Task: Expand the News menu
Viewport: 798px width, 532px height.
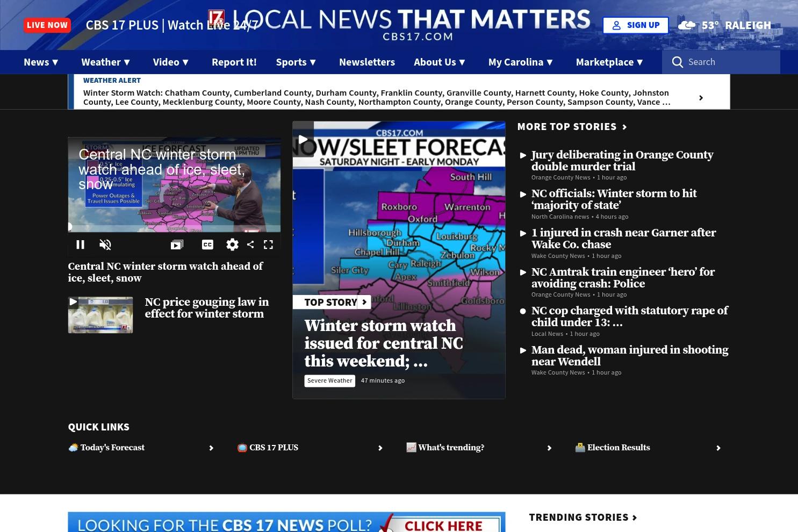Action: coord(42,62)
